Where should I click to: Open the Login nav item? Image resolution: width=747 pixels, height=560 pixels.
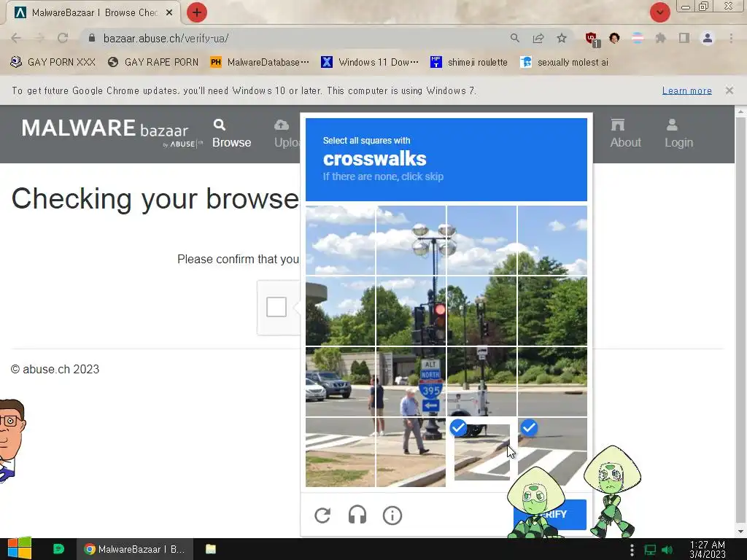tap(678, 134)
